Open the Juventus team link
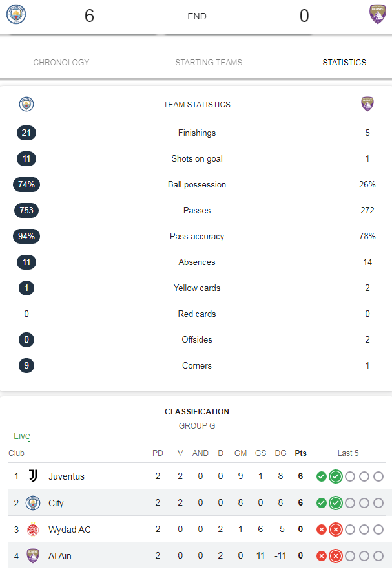 67,476
